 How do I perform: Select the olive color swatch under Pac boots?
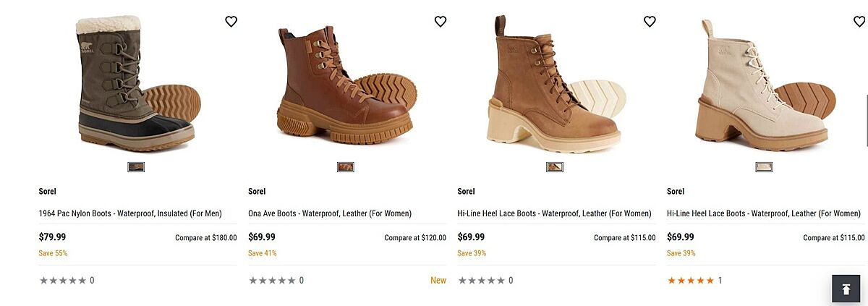click(136, 166)
